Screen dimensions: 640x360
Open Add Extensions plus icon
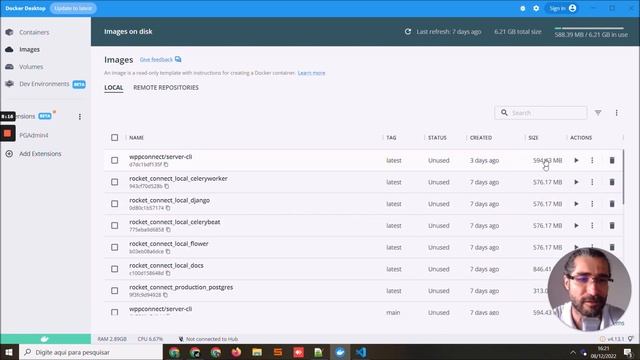[9, 154]
